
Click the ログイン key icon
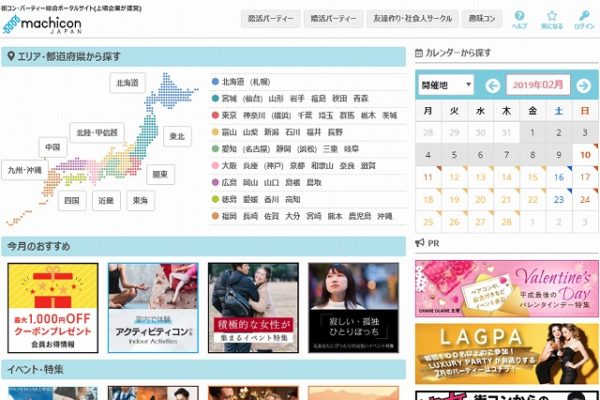tap(585, 19)
